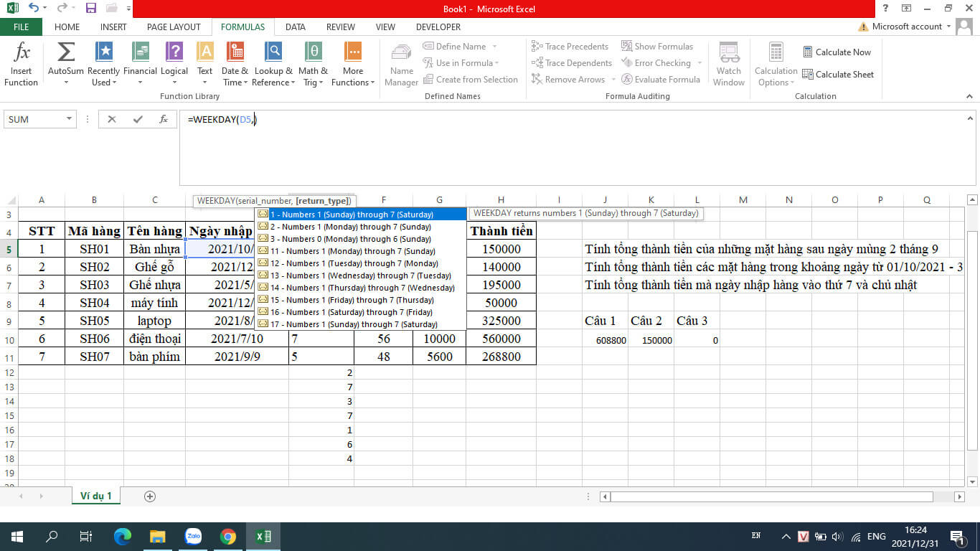The width and height of the screenshot is (980, 551).
Task: Click Calculate Sheet
Action: point(838,74)
